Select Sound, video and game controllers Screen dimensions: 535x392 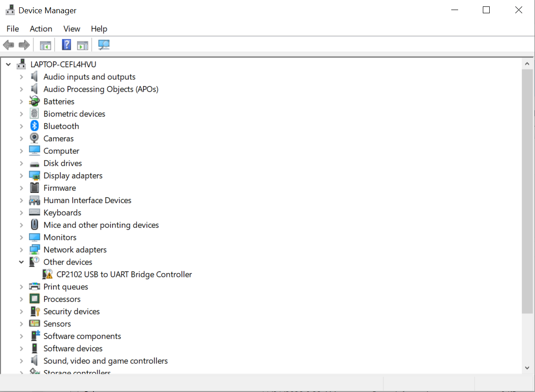[x=105, y=360]
